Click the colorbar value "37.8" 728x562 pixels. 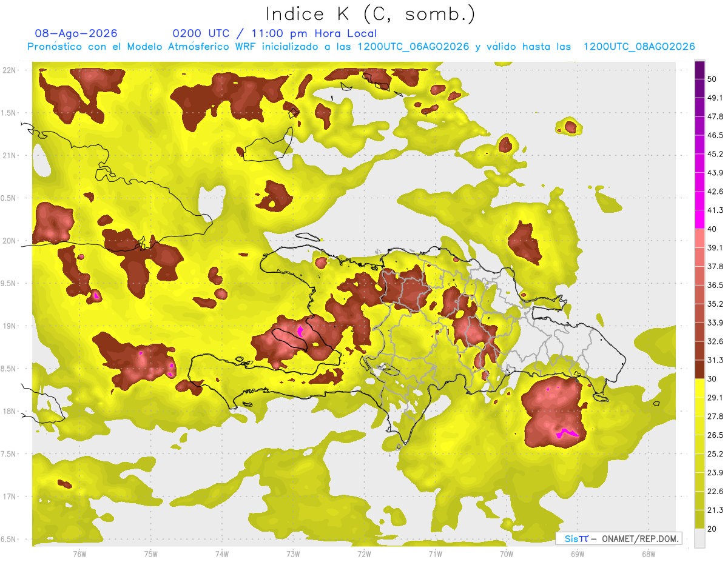tap(715, 266)
